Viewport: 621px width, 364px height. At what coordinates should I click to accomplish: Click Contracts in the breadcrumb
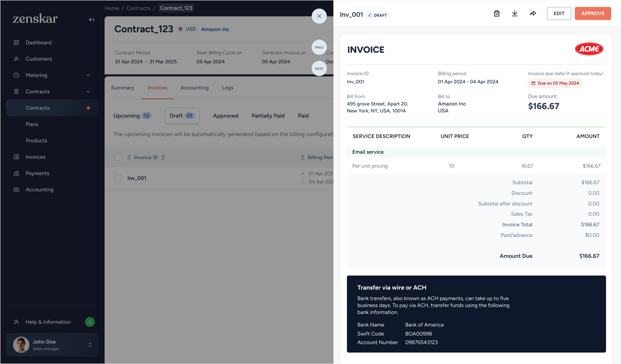pyautogui.click(x=138, y=8)
